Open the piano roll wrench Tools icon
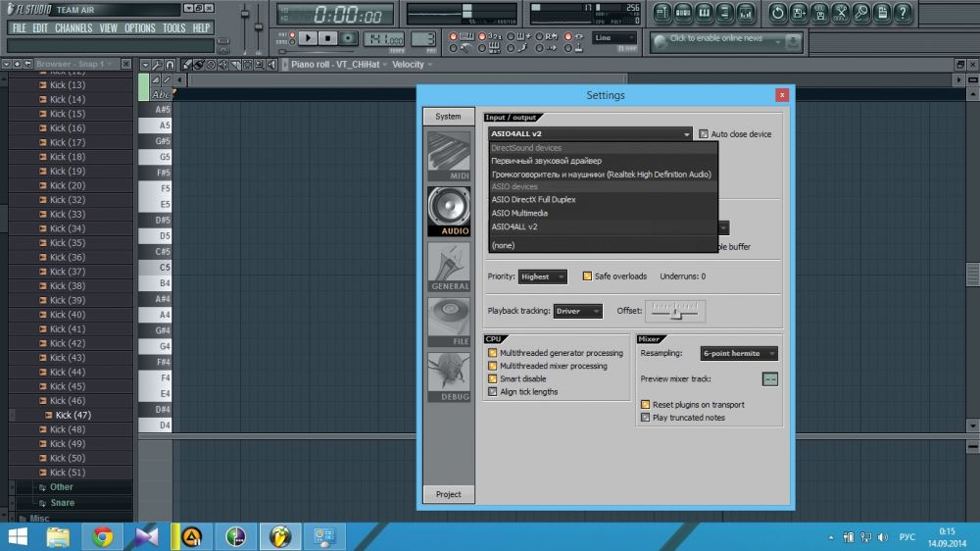980x551 pixels. [x=158, y=65]
